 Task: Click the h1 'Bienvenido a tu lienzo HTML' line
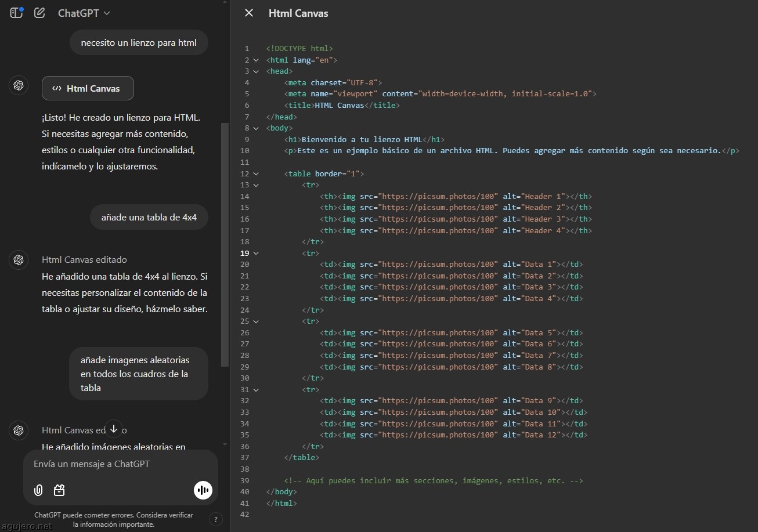point(364,140)
